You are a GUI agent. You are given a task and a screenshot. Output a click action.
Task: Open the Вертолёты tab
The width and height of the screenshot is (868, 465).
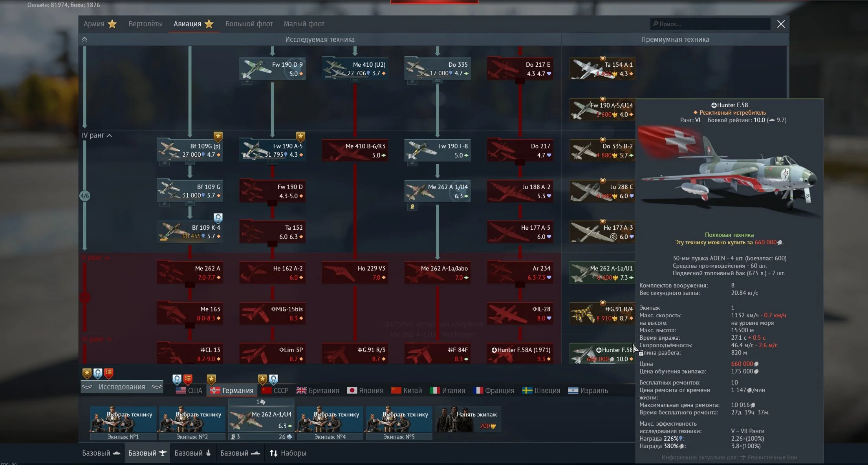145,24
